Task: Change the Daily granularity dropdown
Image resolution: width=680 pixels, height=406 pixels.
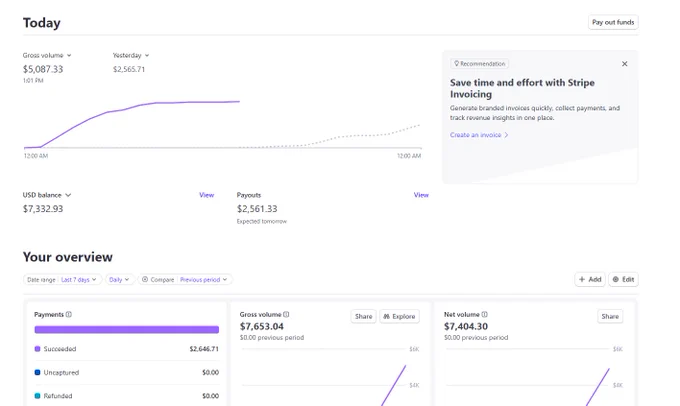Action: (119, 279)
